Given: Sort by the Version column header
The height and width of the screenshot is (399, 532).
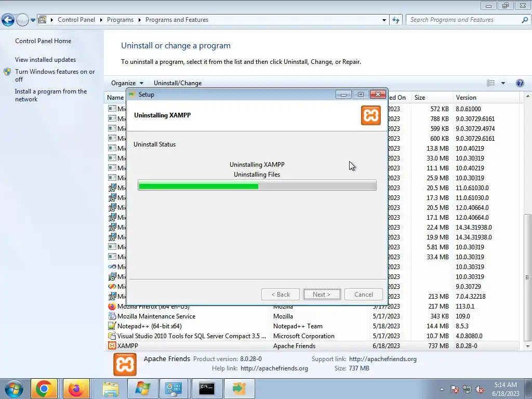Looking at the screenshot, I should coord(486,97).
